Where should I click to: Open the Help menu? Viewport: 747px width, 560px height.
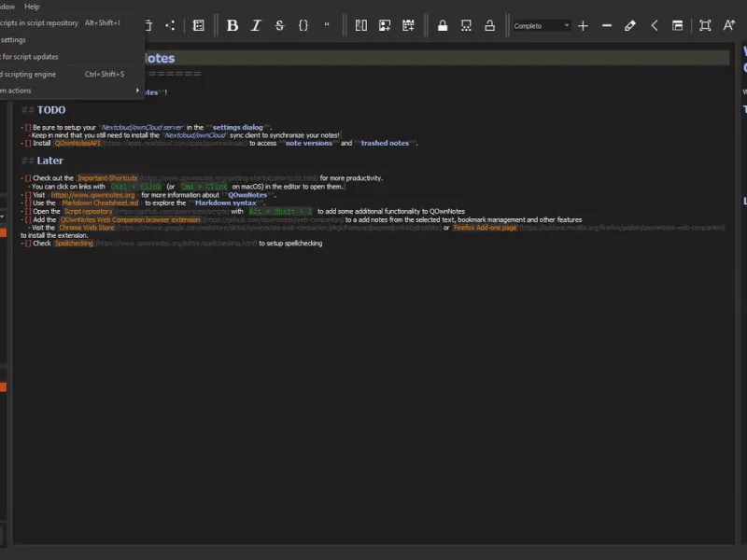tap(32, 7)
